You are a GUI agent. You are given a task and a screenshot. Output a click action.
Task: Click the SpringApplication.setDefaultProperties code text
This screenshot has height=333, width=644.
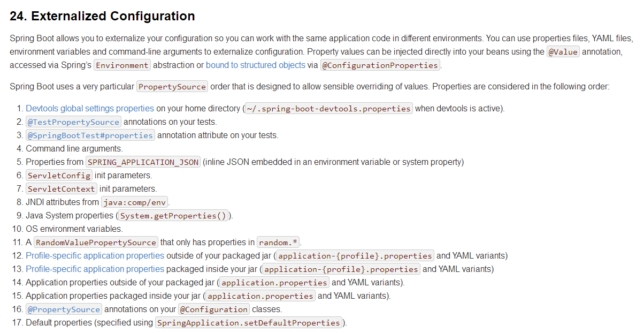(x=249, y=323)
